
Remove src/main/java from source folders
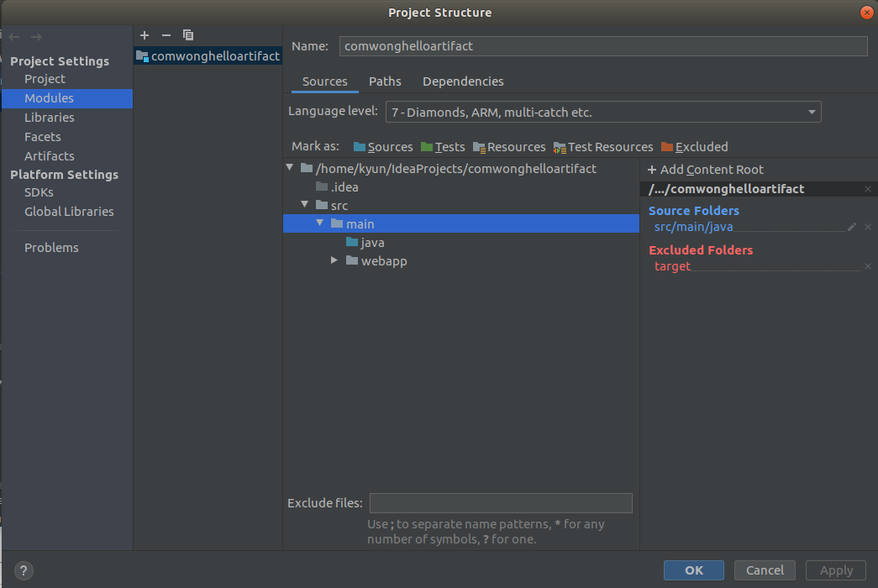pyautogui.click(x=868, y=227)
